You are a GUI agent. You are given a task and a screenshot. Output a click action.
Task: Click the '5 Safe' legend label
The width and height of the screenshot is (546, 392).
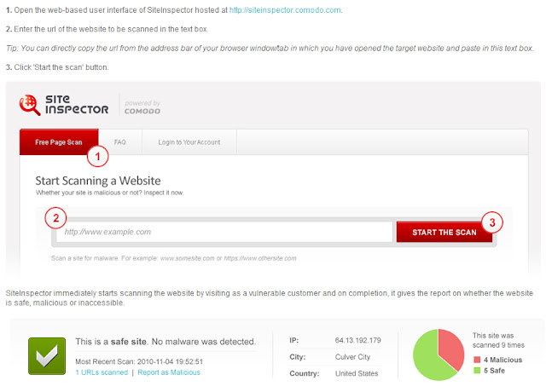494,371
